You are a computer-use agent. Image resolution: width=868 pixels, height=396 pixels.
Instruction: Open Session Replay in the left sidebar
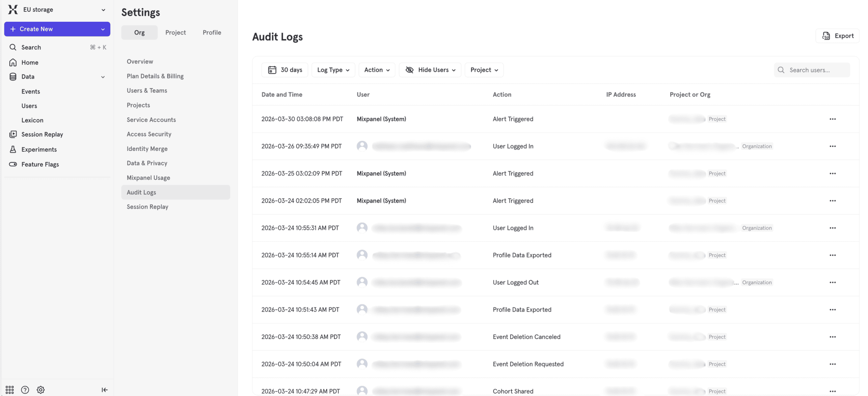[42, 134]
